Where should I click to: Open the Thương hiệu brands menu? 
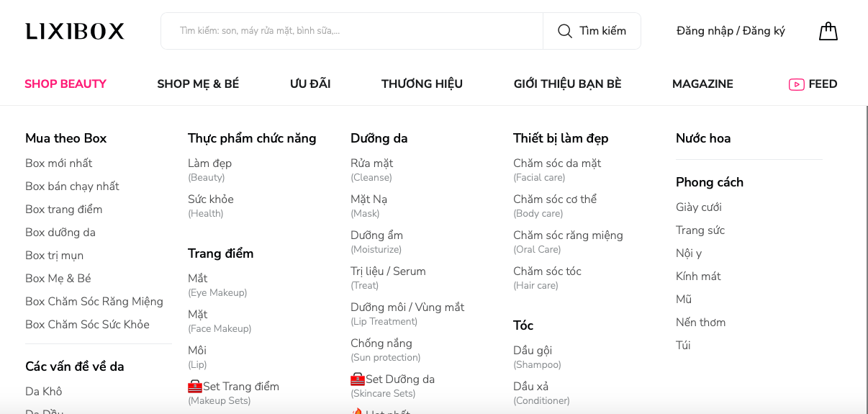(x=422, y=84)
